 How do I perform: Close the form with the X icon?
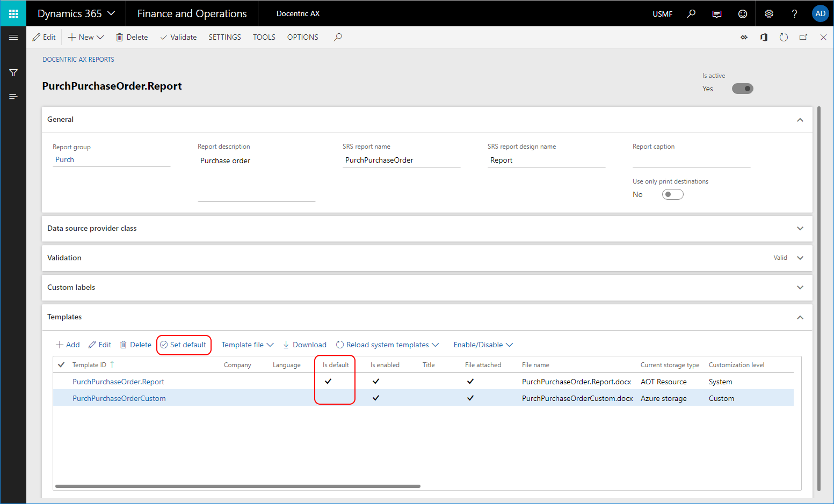823,37
